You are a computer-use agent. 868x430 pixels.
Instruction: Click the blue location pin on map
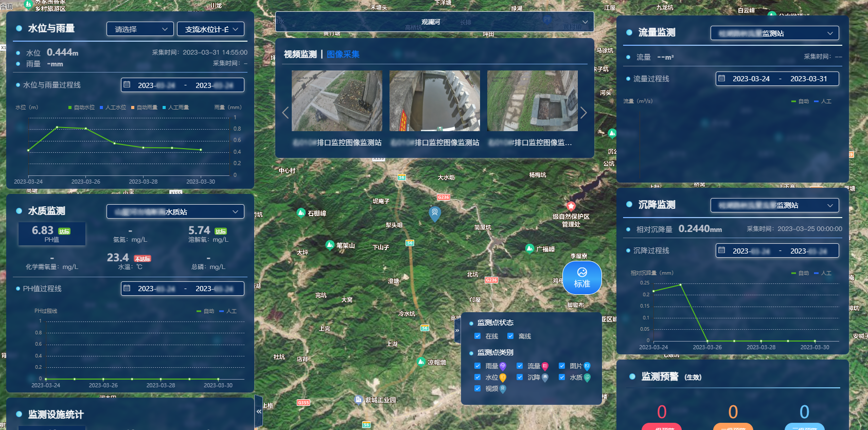[x=435, y=213]
